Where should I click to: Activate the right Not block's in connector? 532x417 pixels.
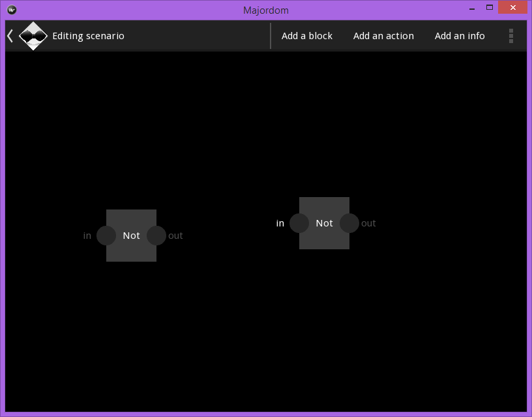[x=299, y=223]
